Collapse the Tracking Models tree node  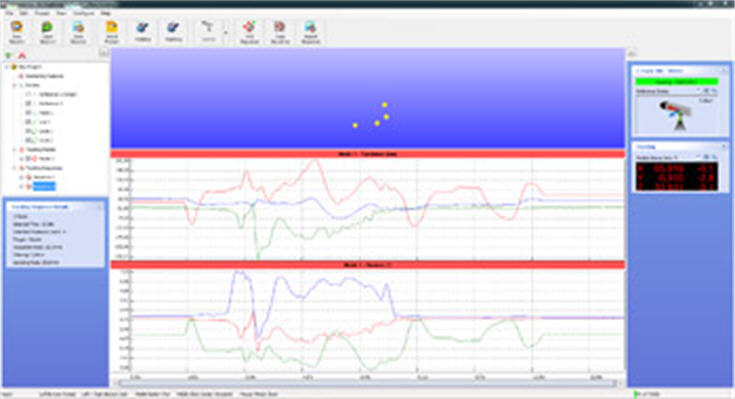coord(15,150)
